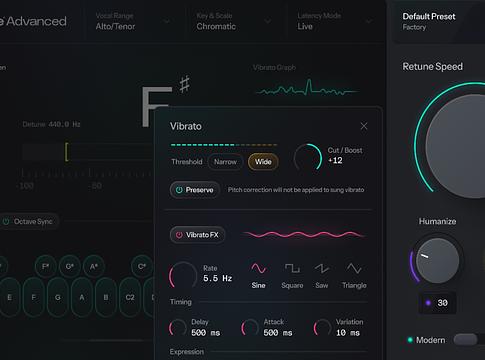This screenshot has width=485, height=360.
Task: Click the Vibrato Graph waveform display
Action: [x=307, y=88]
